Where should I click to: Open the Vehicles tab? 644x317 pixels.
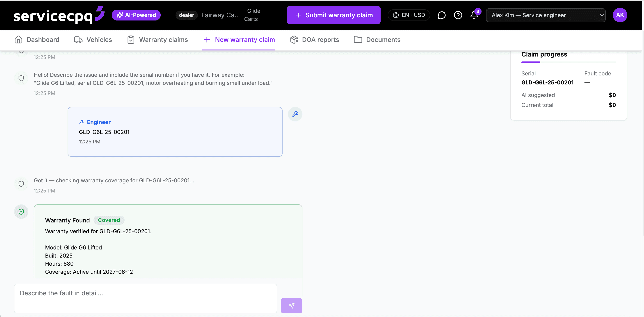tap(93, 39)
